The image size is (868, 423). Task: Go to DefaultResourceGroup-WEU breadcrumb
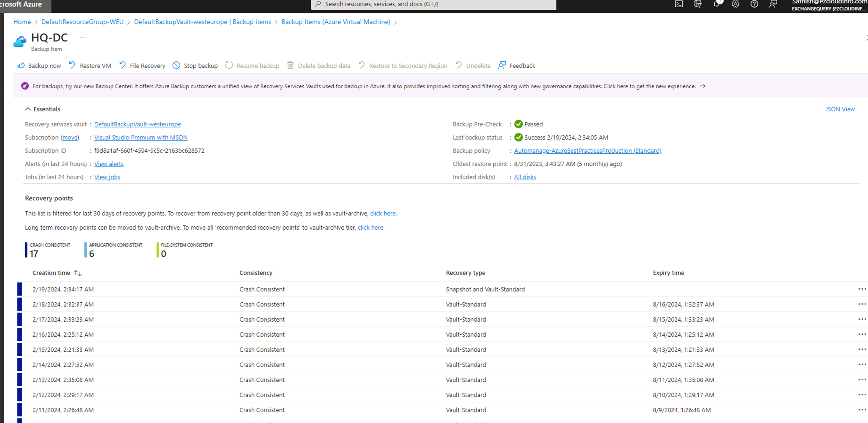click(x=82, y=22)
